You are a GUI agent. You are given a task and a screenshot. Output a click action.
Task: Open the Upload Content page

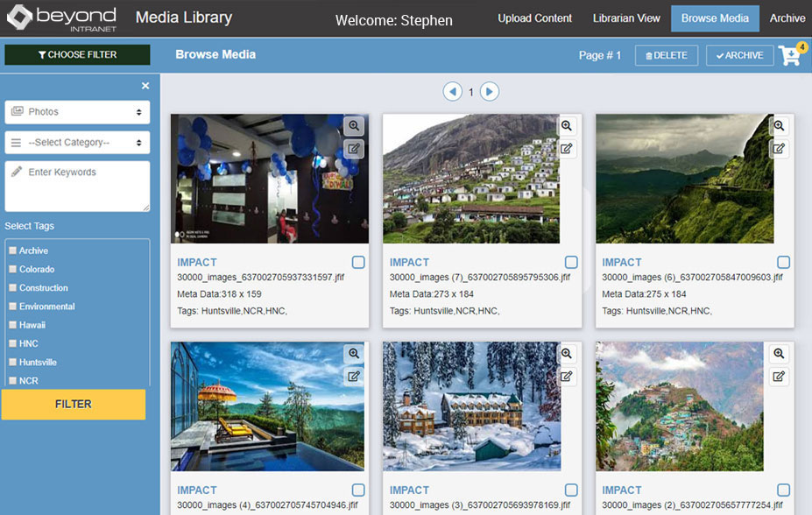pos(534,18)
